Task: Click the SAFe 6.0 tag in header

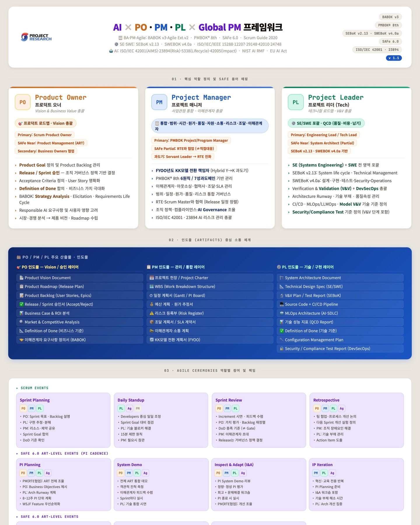Action: click(390, 41)
